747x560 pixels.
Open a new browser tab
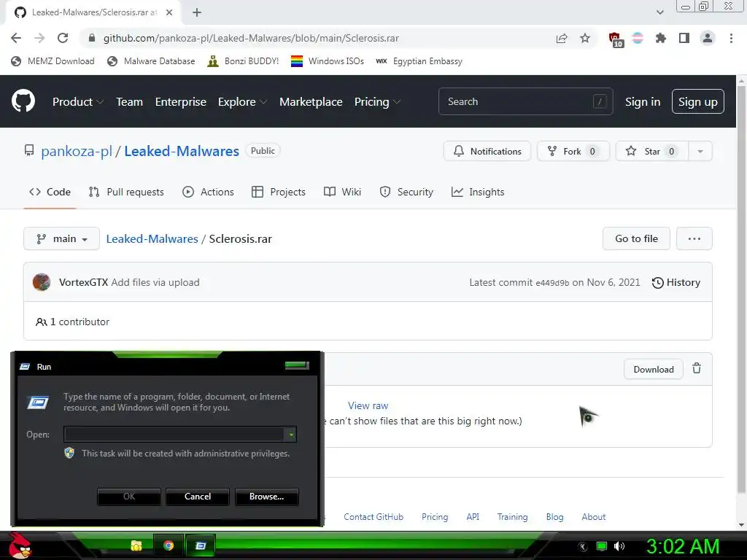point(197,13)
